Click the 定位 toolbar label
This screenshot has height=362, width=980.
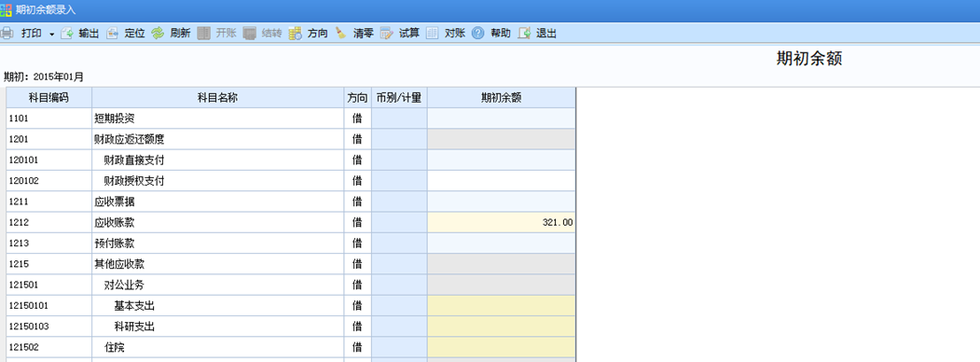pos(135,34)
